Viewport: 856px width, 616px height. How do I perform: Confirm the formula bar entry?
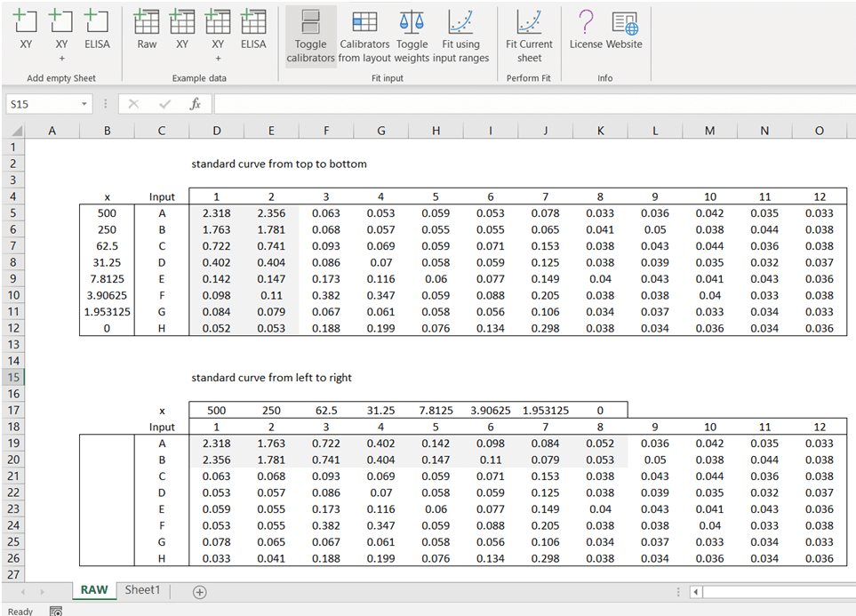pyautogui.click(x=164, y=104)
